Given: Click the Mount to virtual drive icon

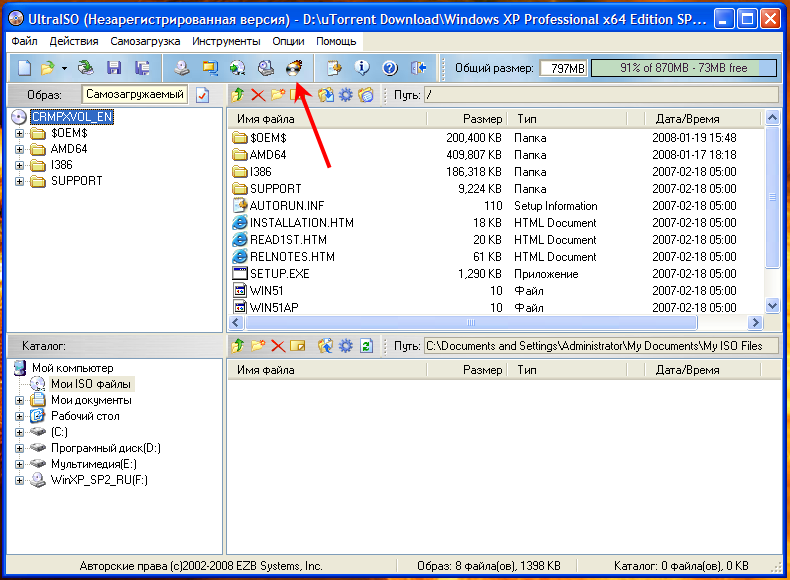Looking at the screenshot, I should [x=266, y=68].
